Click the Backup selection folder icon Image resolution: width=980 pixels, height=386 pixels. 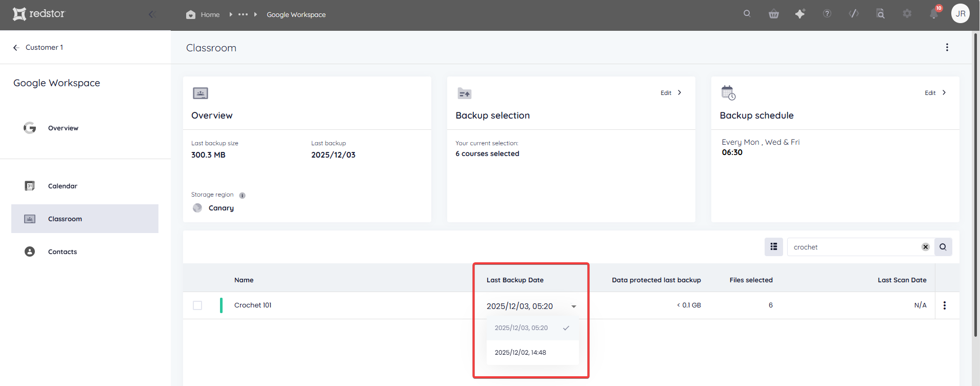[464, 93]
